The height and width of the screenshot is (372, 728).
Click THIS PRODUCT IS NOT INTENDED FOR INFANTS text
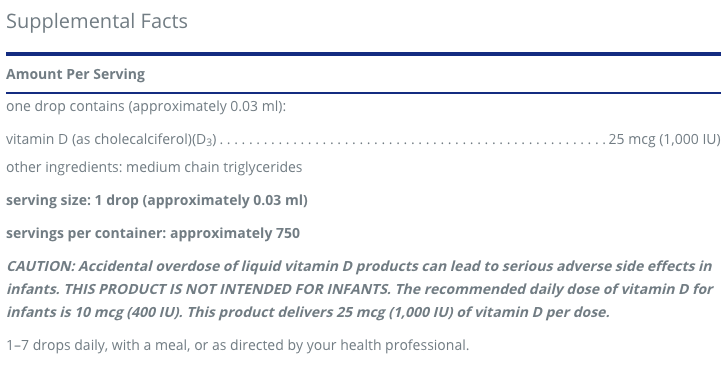click(x=227, y=289)
